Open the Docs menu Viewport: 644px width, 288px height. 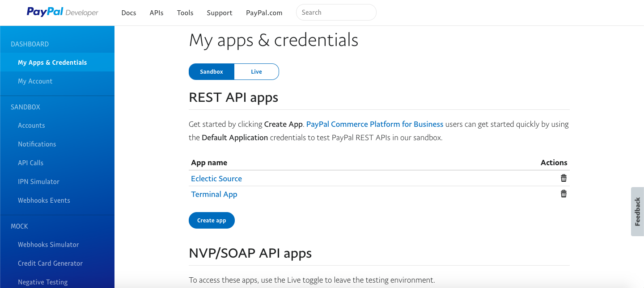point(129,13)
